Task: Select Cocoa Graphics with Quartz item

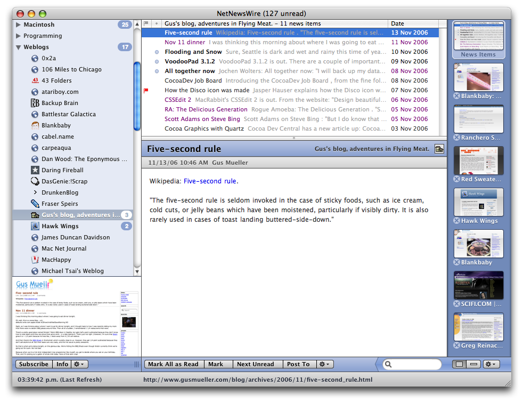Action: pos(290,128)
